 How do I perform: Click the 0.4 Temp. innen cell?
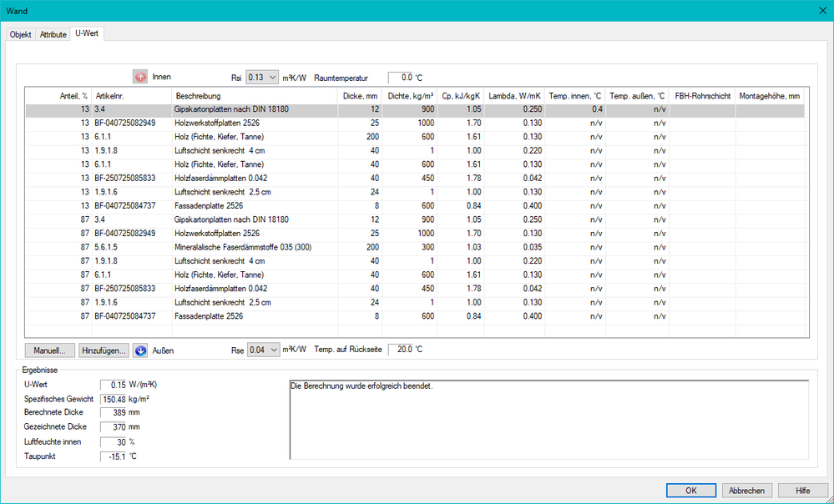[x=575, y=109]
